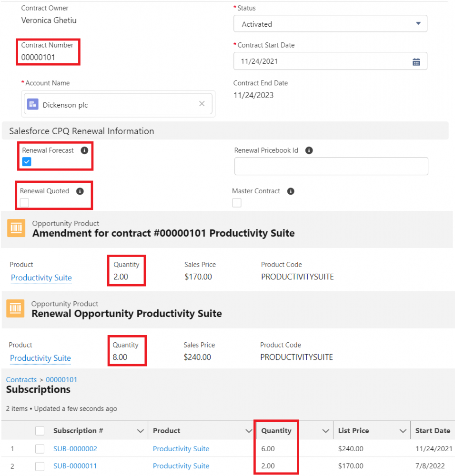The width and height of the screenshot is (455, 476).
Task: Click the Renewal quantity value 8.00
Action: (x=120, y=357)
